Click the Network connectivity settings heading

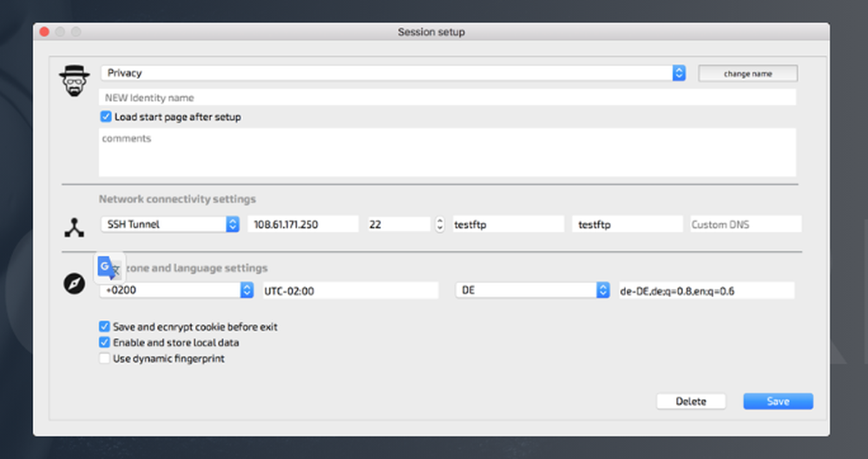click(177, 199)
